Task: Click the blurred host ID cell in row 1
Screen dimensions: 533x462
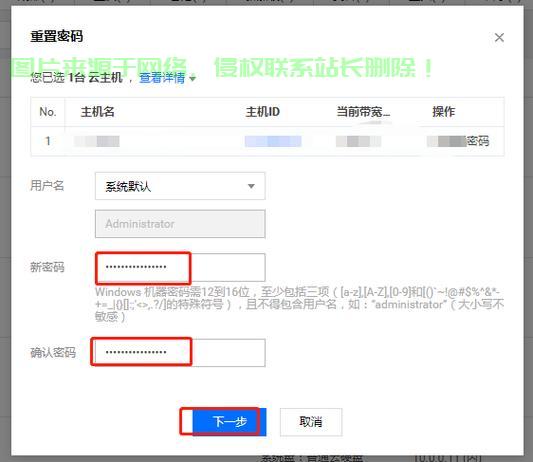Action: (x=273, y=141)
